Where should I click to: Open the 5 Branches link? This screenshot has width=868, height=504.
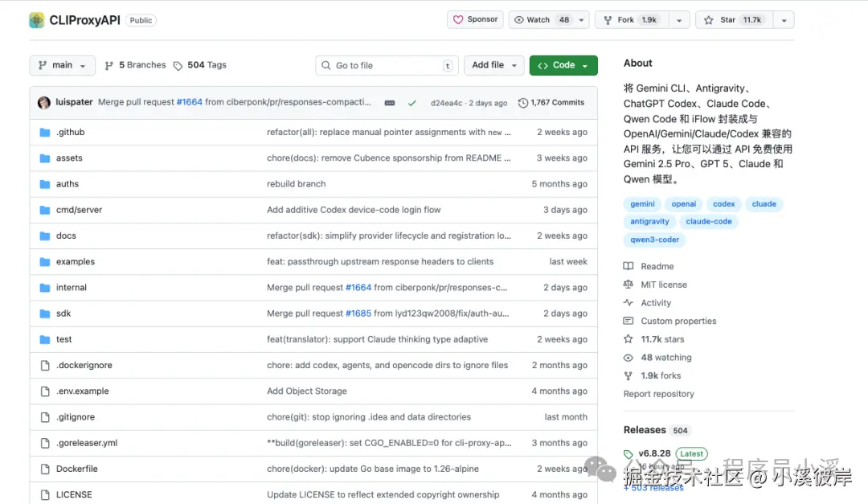(136, 65)
